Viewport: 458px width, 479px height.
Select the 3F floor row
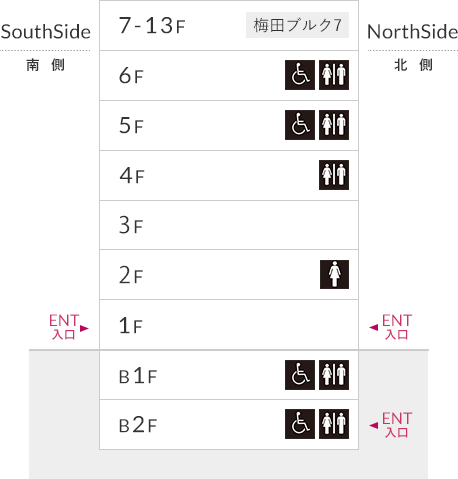point(229,225)
